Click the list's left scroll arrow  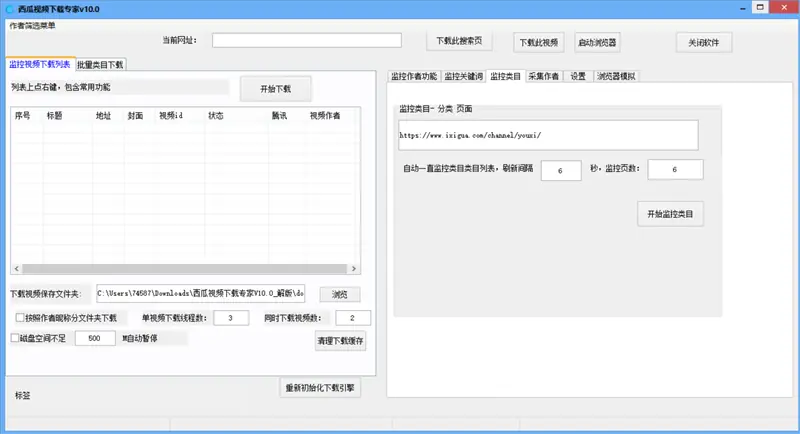(17, 269)
